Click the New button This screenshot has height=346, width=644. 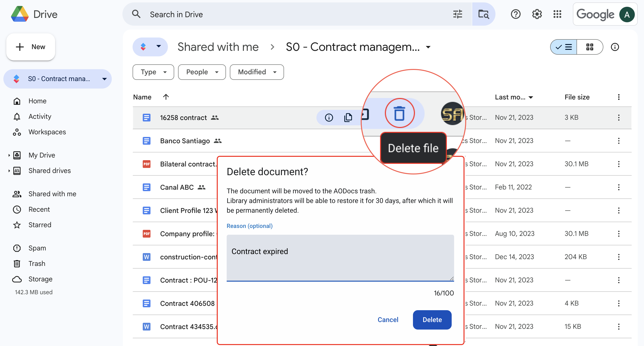(30, 47)
